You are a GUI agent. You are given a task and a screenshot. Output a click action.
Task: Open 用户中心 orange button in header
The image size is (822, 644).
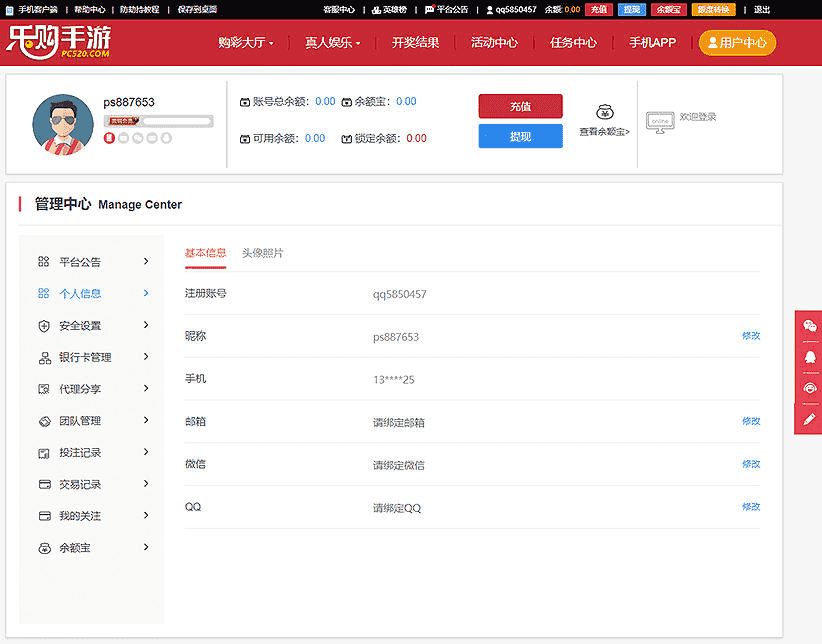737,43
